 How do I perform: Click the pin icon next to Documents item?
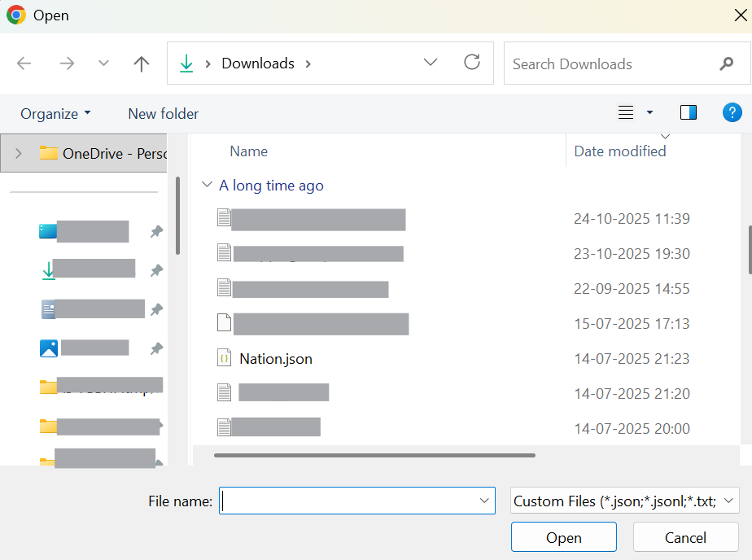pyautogui.click(x=156, y=310)
